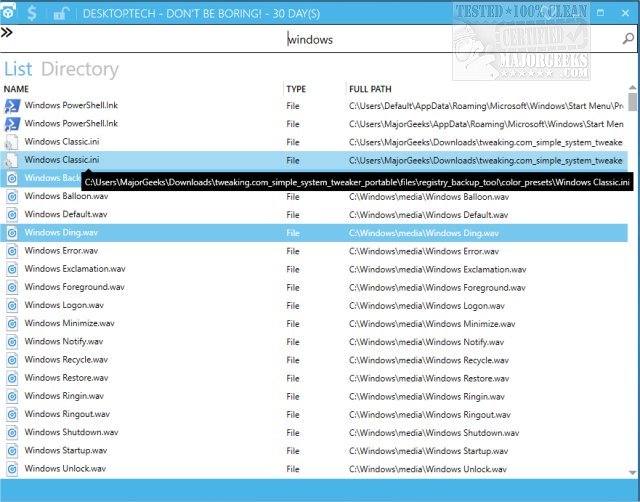The width and height of the screenshot is (640, 502).
Task: Click the first Windows PowerShell.lnk icon
Action: pyautogui.click(x=12, y=106)
